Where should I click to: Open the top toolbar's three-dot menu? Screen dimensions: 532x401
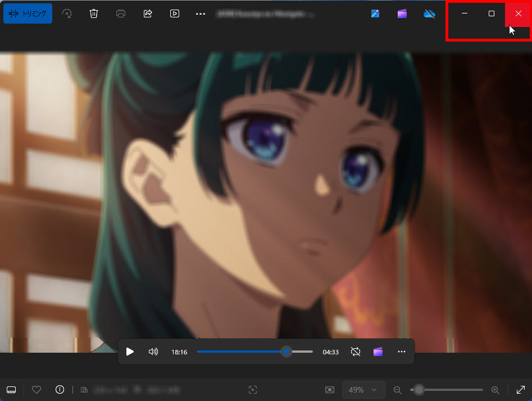click(201, 13)
